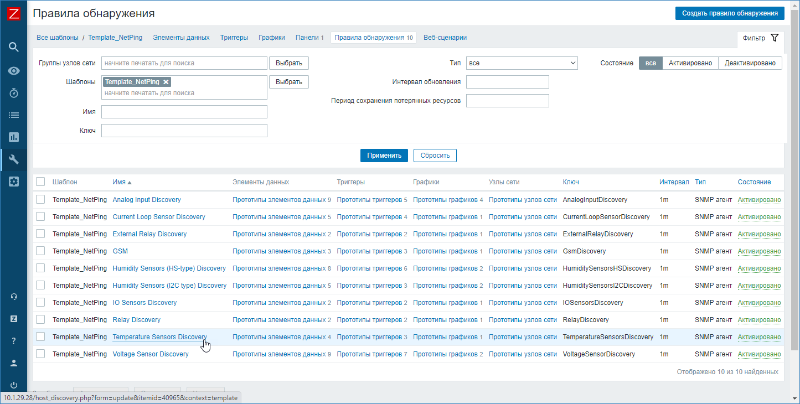This screenshot has width=800, height=404.
Task: Tick the select-all checkbox in table header
Action: tap(40, 182)
